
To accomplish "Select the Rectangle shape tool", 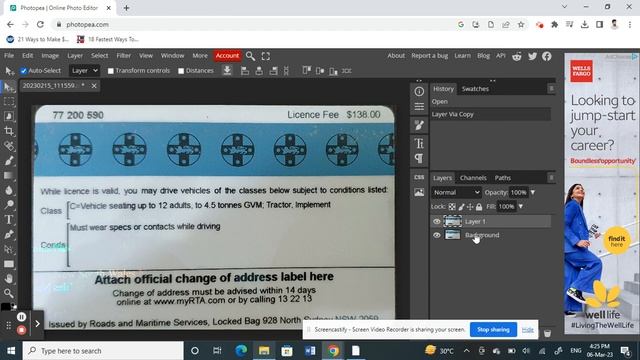I will (x=9, y=264).
